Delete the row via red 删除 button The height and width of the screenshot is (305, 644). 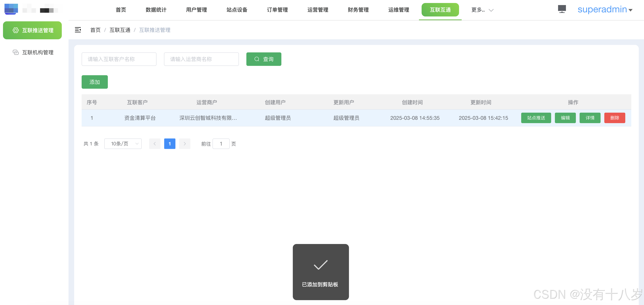point(614,118)
